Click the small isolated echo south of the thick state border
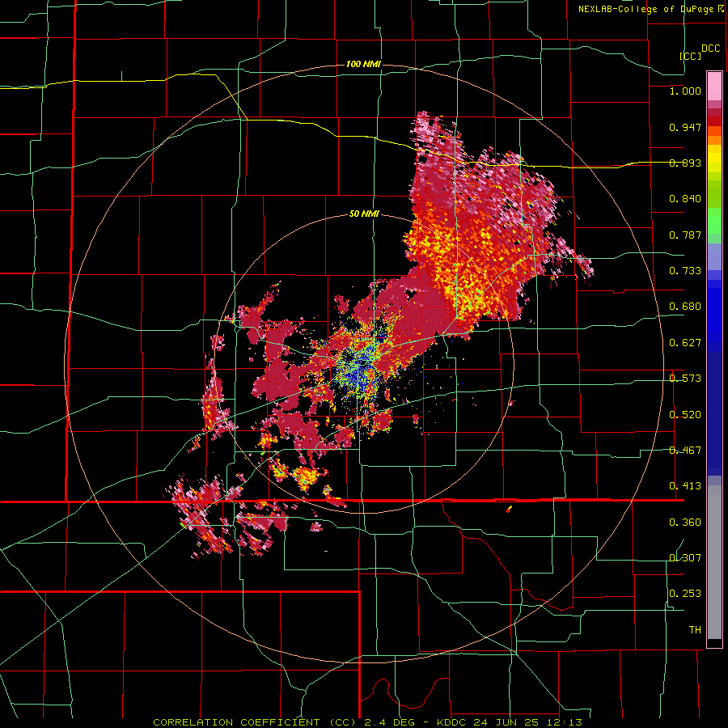Viewport: 728px width, 728px height. (x=509, y=509)
